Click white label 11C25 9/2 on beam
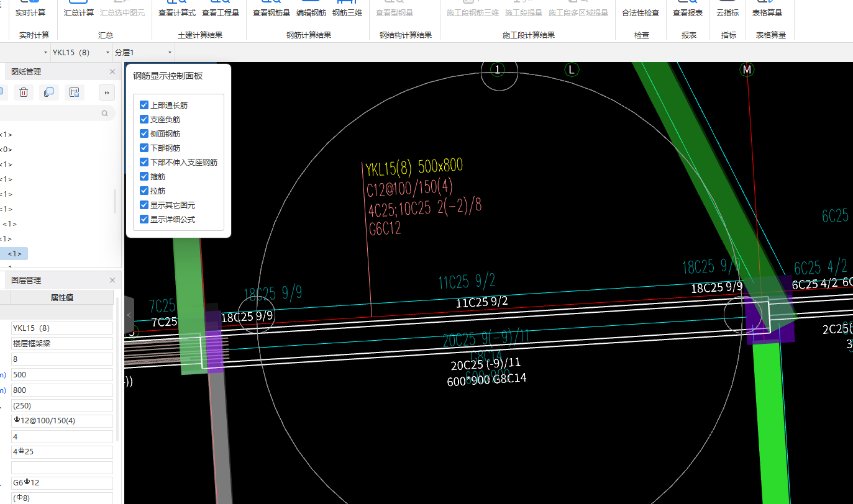 pyautogui.click(x=482, y=302)
